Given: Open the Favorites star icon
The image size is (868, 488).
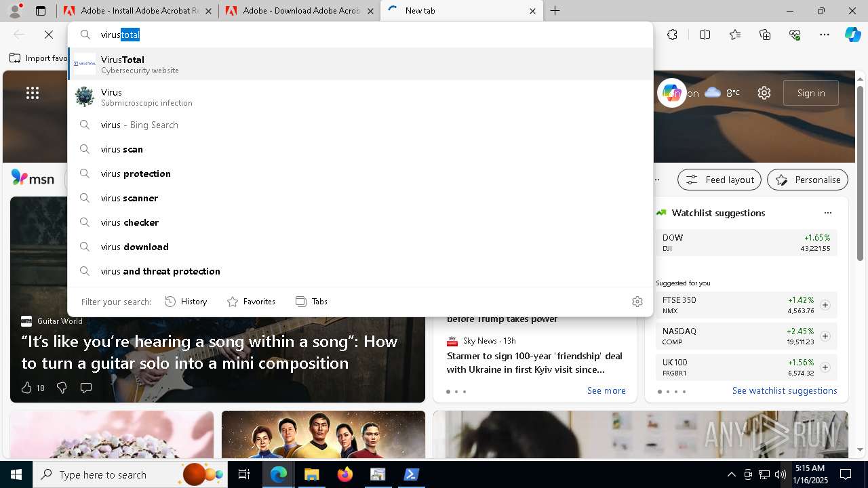Looking at the screenshot, I should click(x=735, y=35).
